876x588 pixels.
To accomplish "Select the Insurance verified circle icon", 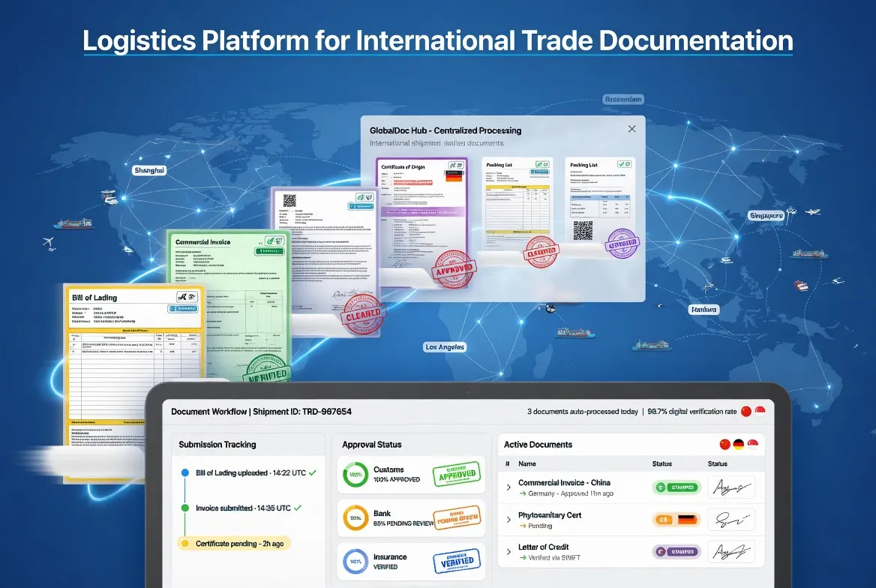I will point(355,561).
